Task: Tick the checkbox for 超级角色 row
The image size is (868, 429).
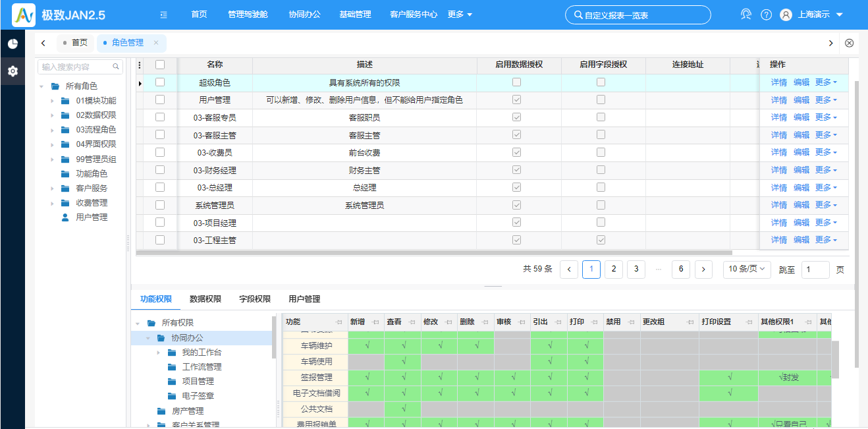Action: click(x=160, y=82)
